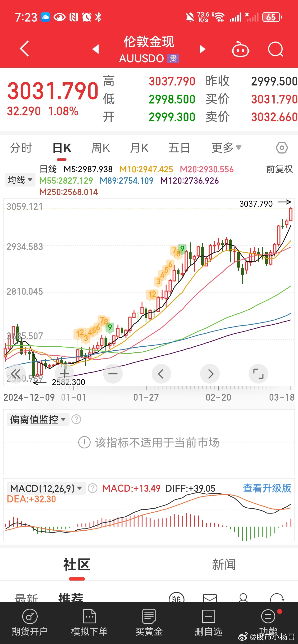
Task: Tap 删自选 to remove from watchlist
Action: [209, 622]
